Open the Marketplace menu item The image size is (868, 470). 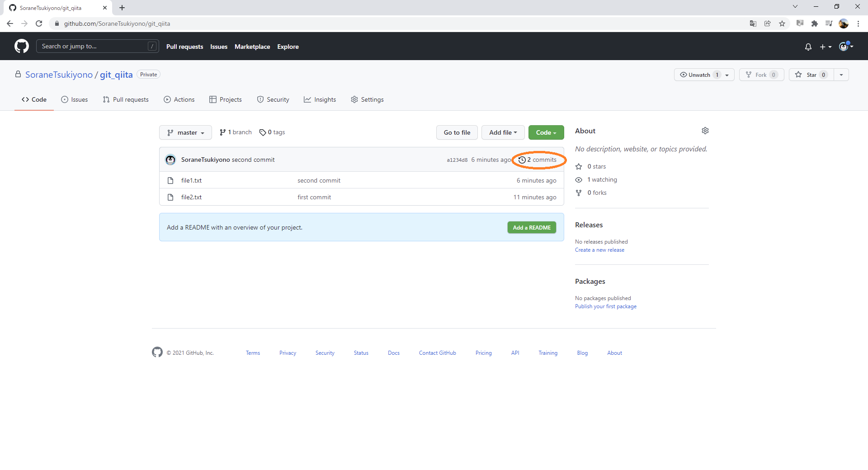[x=252, y=46]
